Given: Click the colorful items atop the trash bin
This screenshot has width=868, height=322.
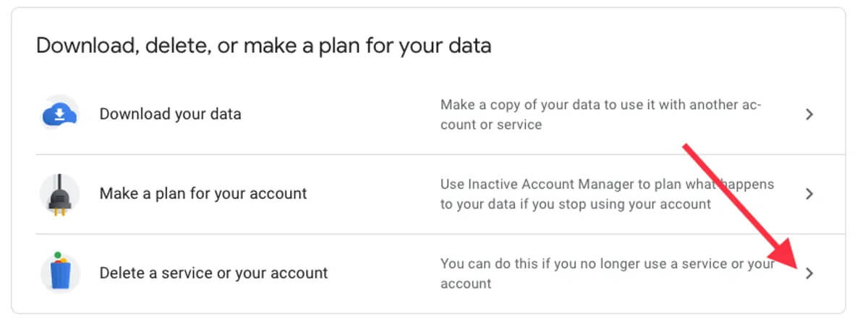Looking at the screenshot, I should [59, 258].
